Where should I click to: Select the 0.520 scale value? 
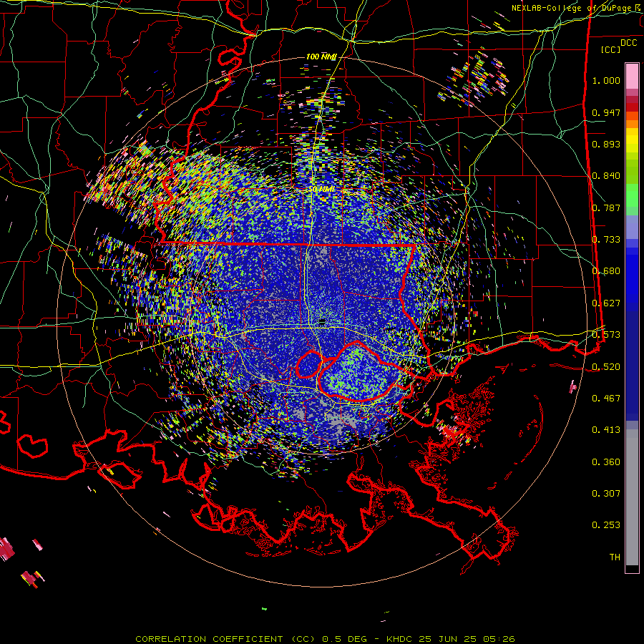(x=606, y=367)
